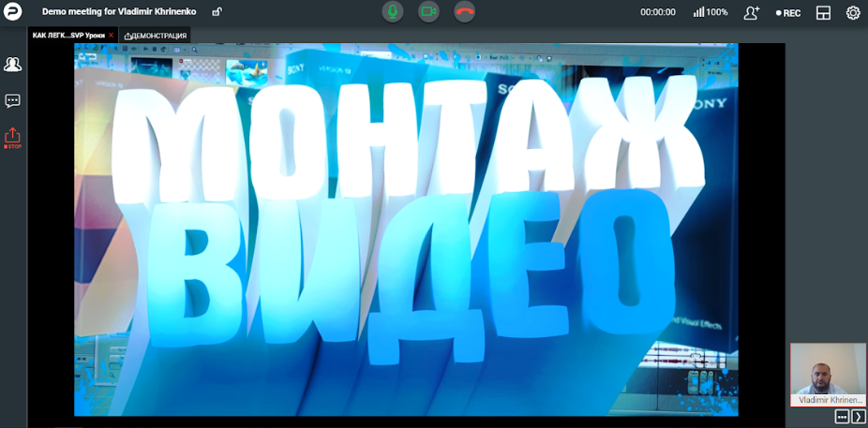The image size is (868, 428).
Task: Click the Demo meeting for Vladimir Khrinenko title
Action: click(x=119, y=11)
